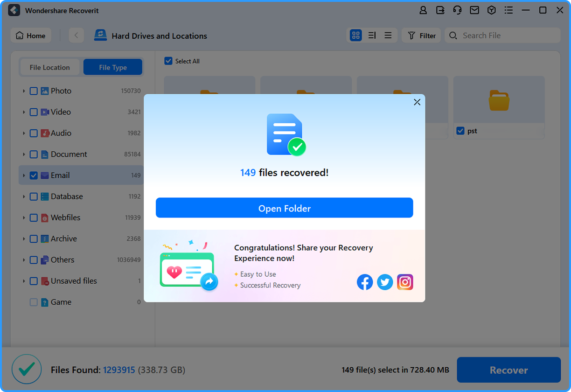Open the account profile icon
The image size is (571, 392).
tap(423, 10)
